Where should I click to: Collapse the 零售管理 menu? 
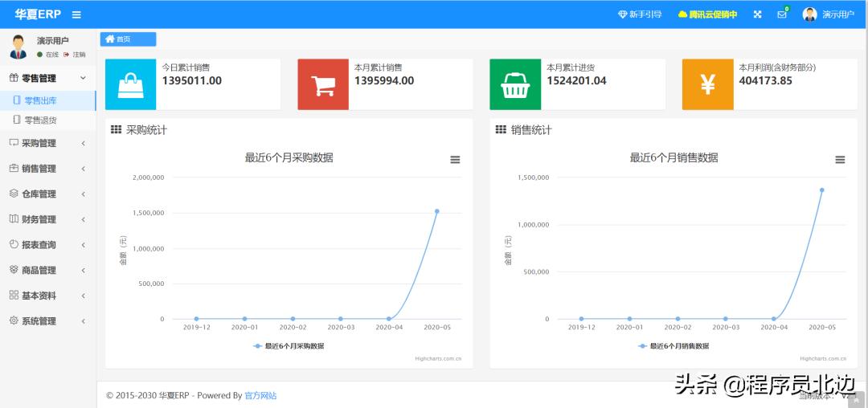click(47, 79)
